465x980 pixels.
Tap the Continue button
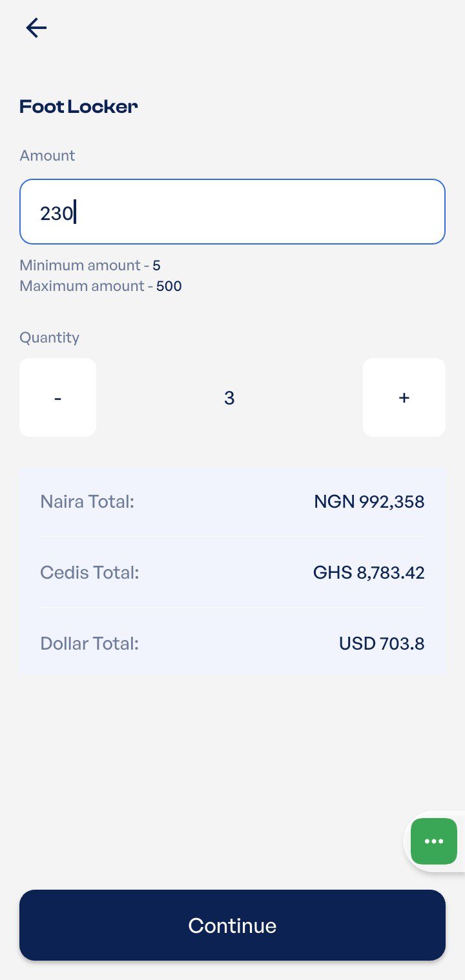(232, 925)
